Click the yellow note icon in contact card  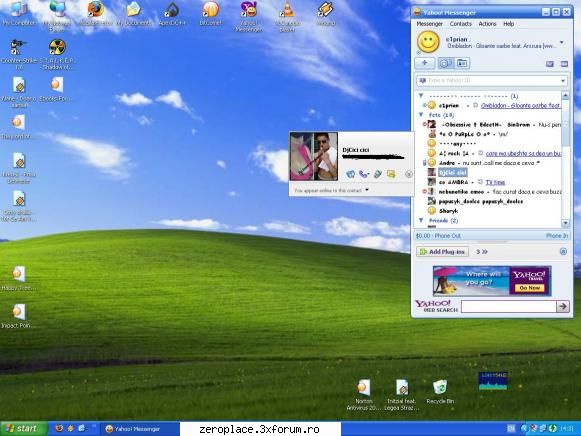391,174
